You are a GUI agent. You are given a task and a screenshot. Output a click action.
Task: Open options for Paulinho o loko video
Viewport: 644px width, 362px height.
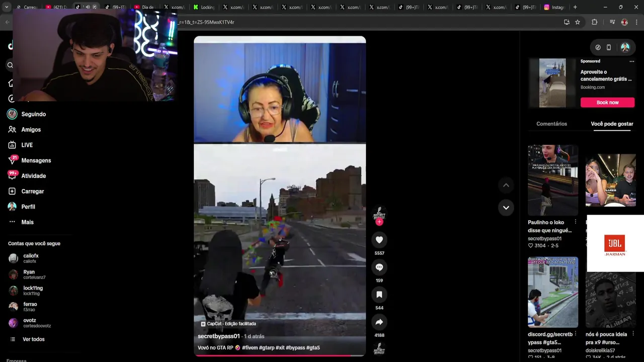coord(576,222)
